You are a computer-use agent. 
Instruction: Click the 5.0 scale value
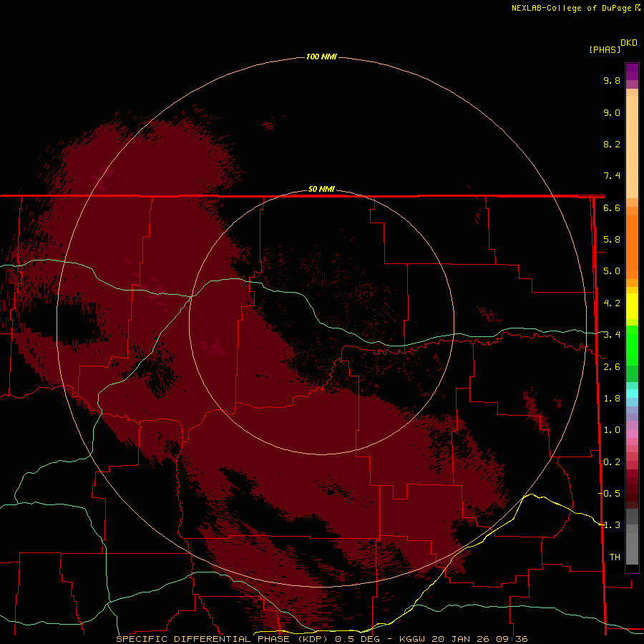click(612, 271)
